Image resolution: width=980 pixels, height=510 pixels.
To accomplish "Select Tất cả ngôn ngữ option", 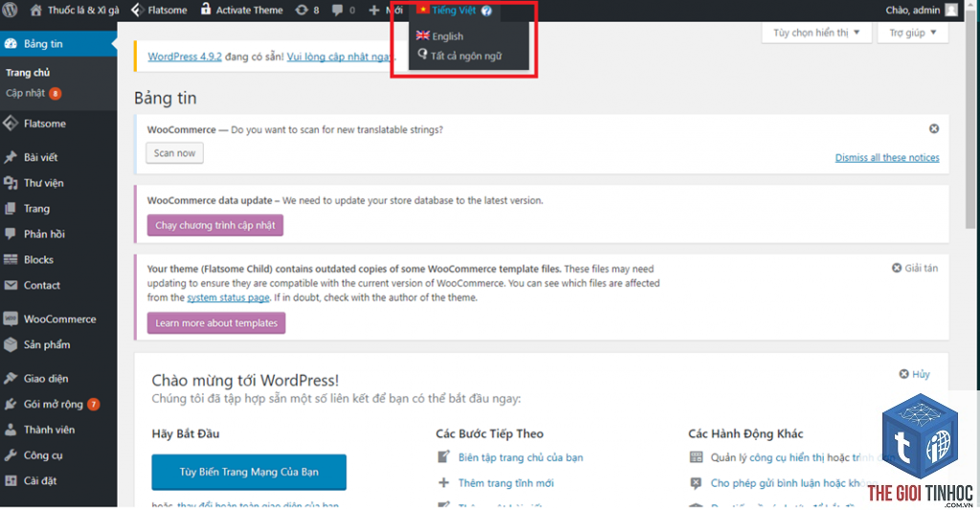I will 466,55.
